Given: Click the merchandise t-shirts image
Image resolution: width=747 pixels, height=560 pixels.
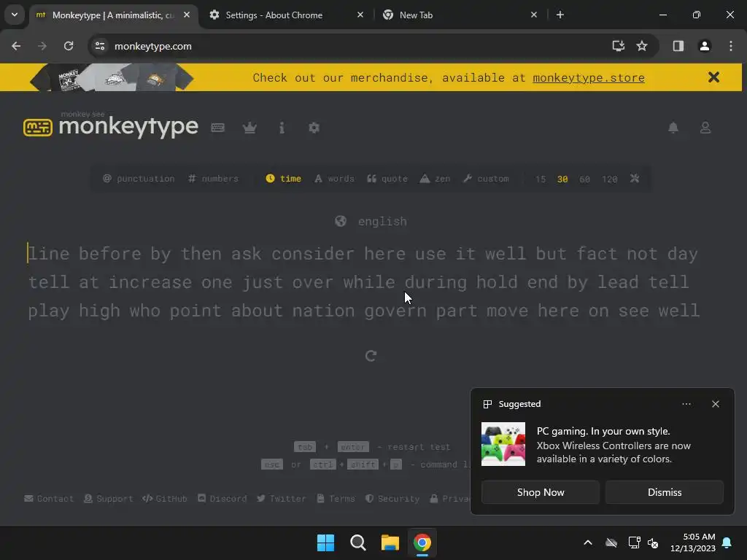Looking at the screenshot, I should point(112,77).
